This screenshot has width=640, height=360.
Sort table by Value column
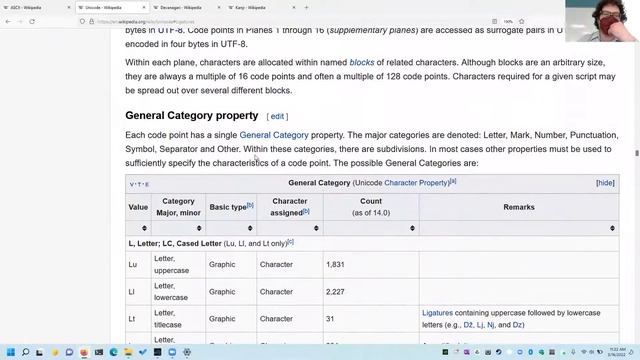tap(144, 228)
